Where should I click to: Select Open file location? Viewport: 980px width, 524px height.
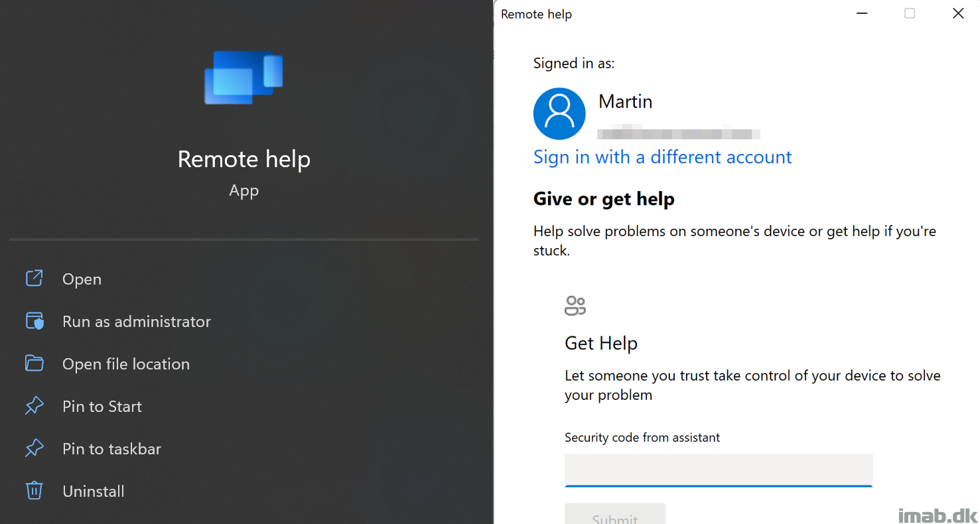pyautogui.click(x=126, y=364)
